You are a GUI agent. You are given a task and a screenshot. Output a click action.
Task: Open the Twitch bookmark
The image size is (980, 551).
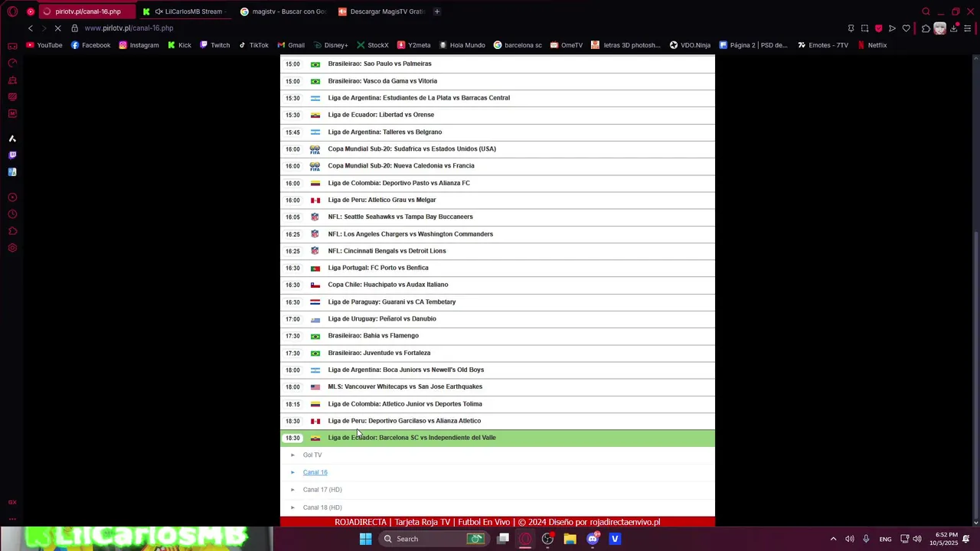pos(214,45)
